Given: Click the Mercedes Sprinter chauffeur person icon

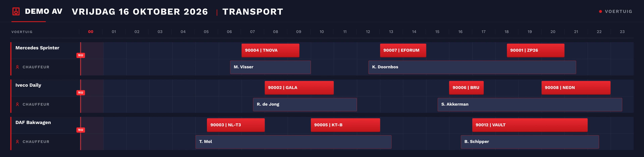Looking at the screenshot, I should pyautogui.click(x=17, y=67).
